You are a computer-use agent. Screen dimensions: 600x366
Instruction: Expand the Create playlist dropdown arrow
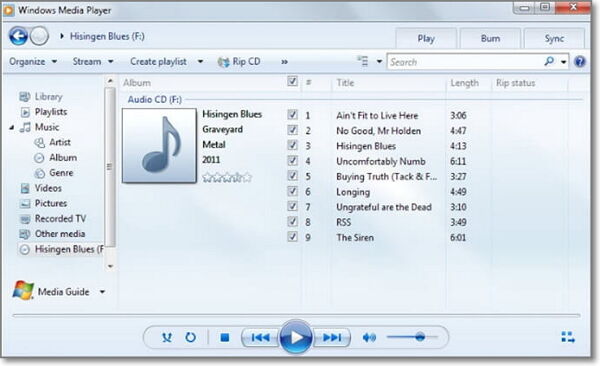click(x=200, y=61)
